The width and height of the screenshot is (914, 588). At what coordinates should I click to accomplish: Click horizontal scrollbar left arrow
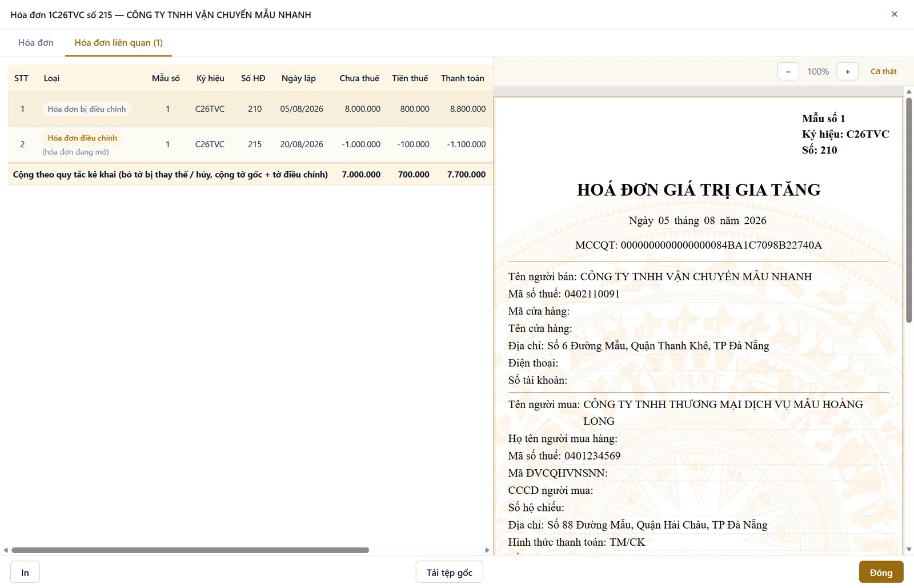(x=6, y=550)
